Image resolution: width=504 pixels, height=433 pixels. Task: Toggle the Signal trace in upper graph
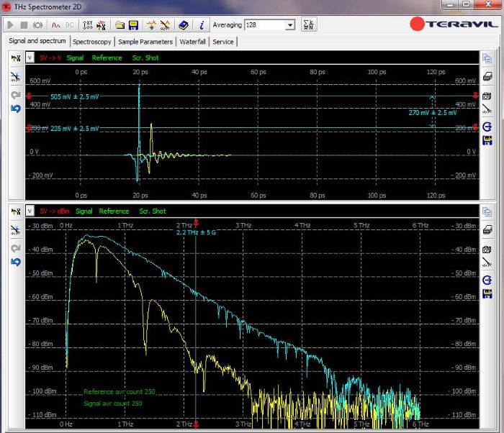[75, 58]
